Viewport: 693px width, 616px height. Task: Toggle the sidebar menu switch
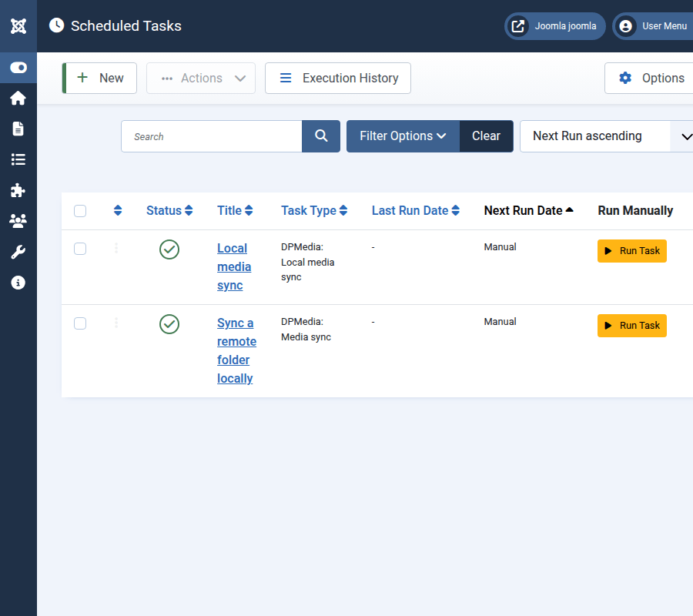click(x=18, y=68)
